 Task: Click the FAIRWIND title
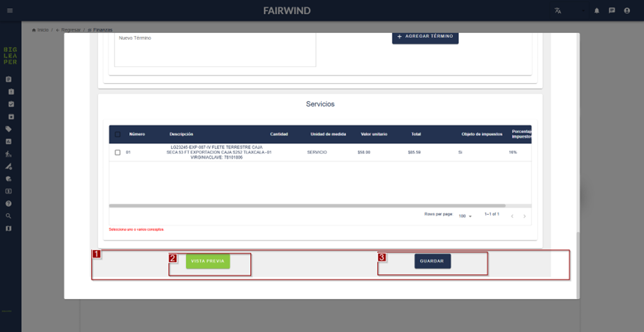coord(287,10)
